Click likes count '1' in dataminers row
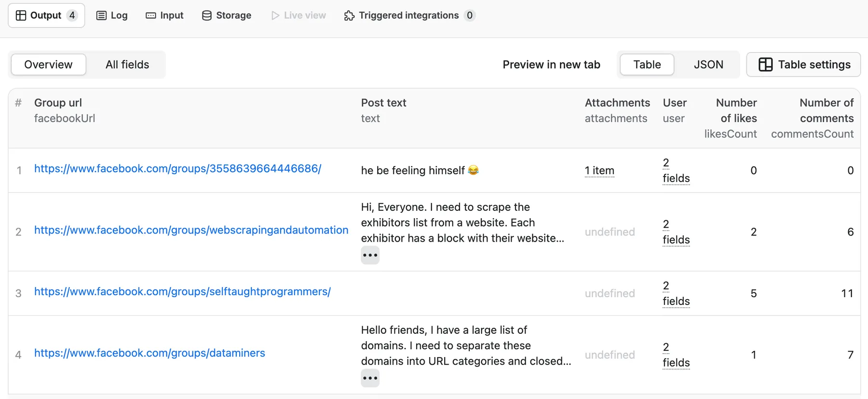Screen dimensions: 868x399 click(x=754, y=355)
